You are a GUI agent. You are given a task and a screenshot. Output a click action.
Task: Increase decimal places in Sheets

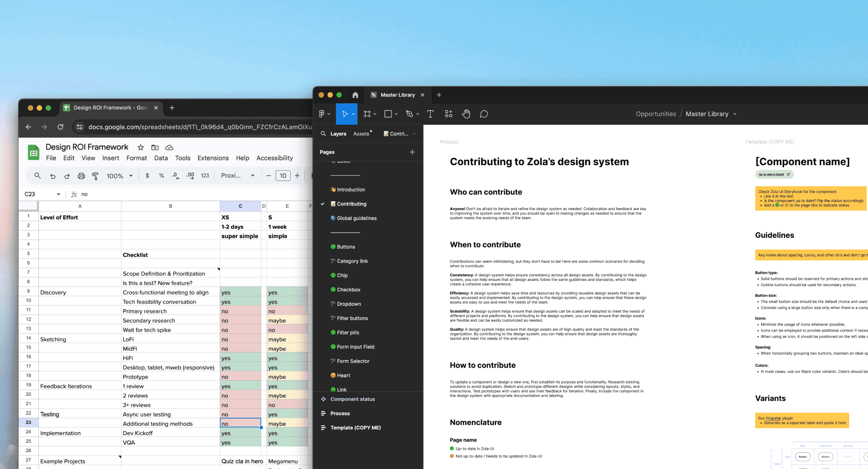190,175
